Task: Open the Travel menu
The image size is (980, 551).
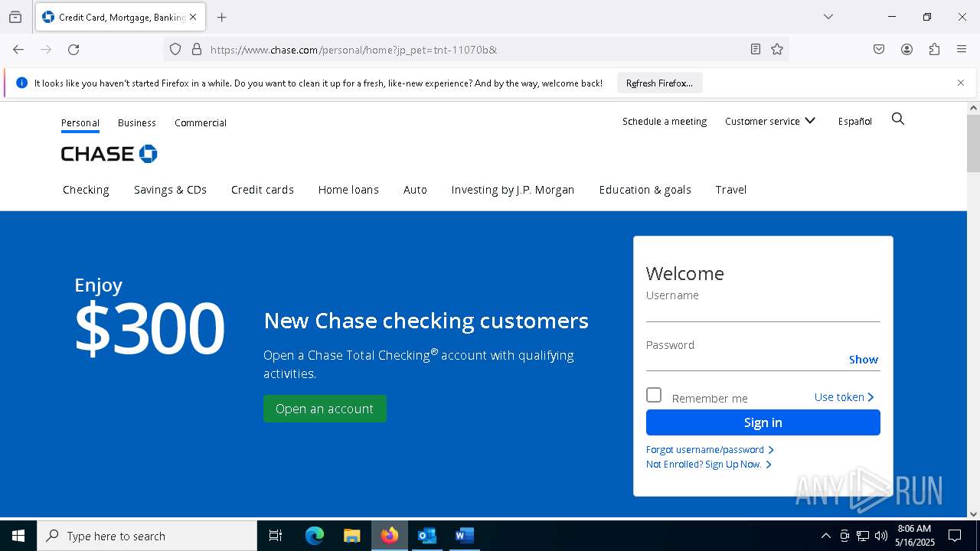Action: coord(731,190)
